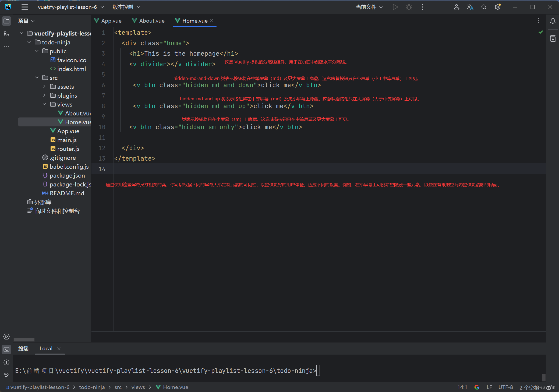The width and height of the screenshot is (559, 392).
Task: Collapse the views folder
Action: tap(44, 104)
